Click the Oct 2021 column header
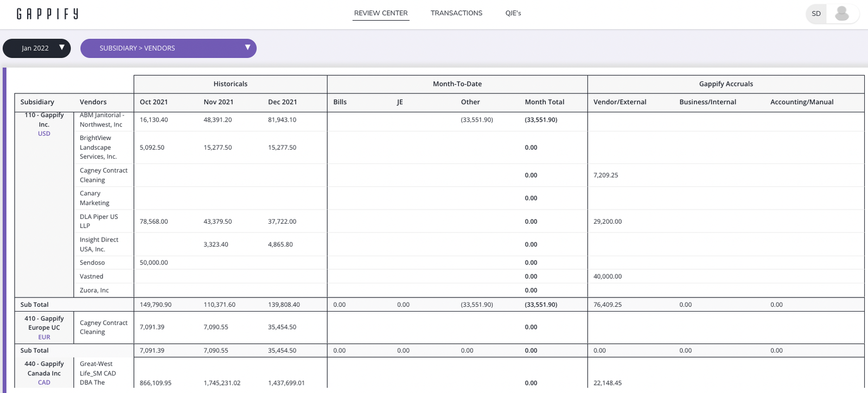 [154, 102]
